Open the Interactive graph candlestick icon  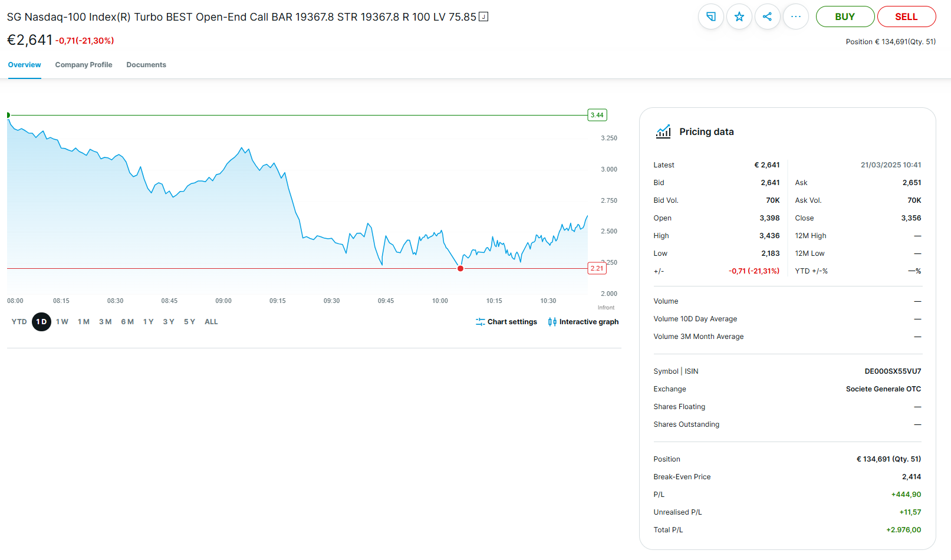pos(552,322)
